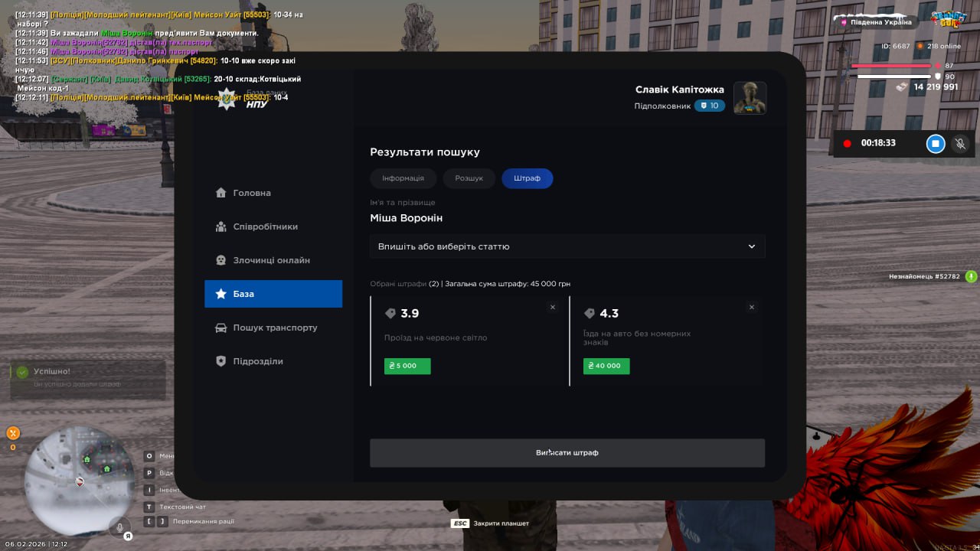This screenshot has height=551, width=980.
Task: Click the recording timer 00:18:33
Action: [878, 143]
